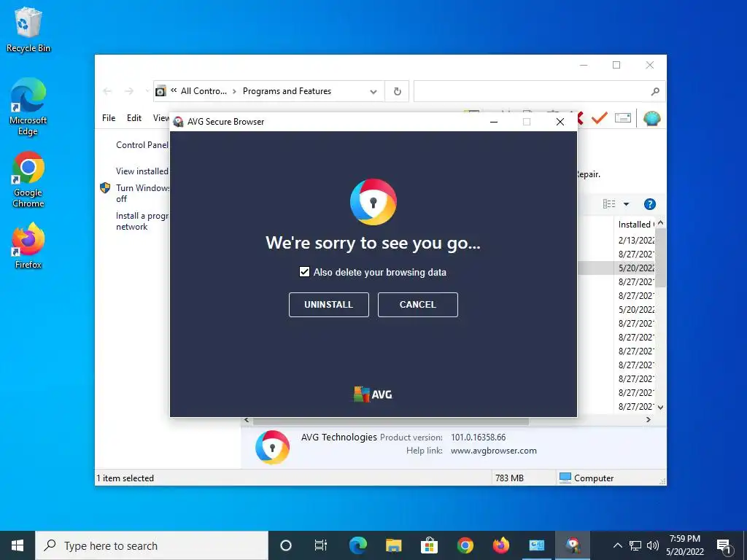Image resolution: width=747 pixels, height=560 pixels.
Task: Select Firefox desktop shortcut
Action: [28, 246]
